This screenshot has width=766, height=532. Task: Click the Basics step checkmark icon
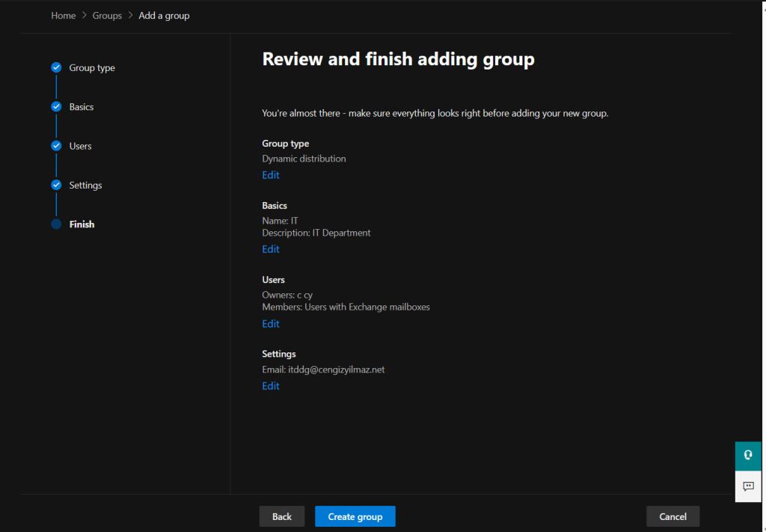click(56, 107)
